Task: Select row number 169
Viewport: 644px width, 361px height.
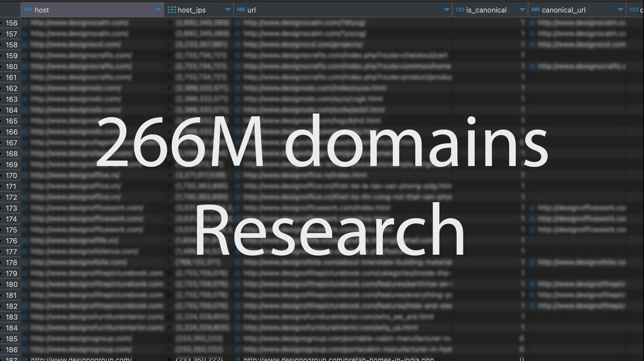Action: pos(11,165)
